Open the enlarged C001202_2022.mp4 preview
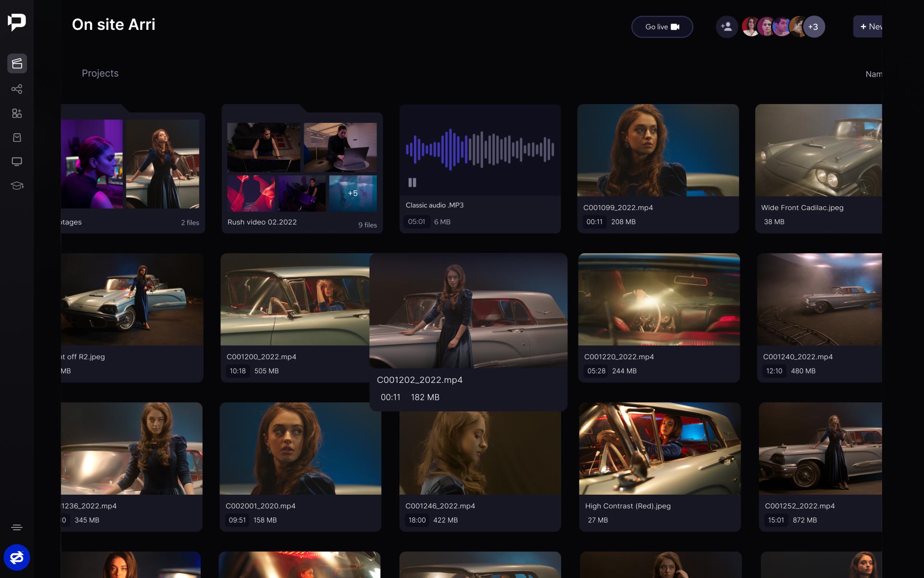924x578 pixels. point(468,311)
